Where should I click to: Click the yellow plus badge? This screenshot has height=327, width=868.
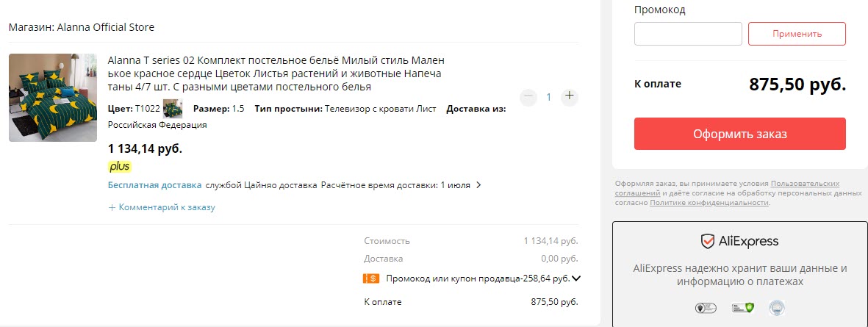(x=119, y=166)
